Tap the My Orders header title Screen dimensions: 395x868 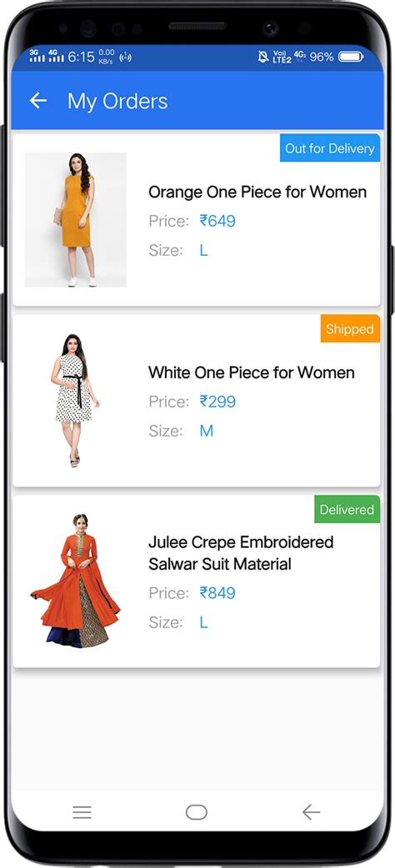point(117,102)
